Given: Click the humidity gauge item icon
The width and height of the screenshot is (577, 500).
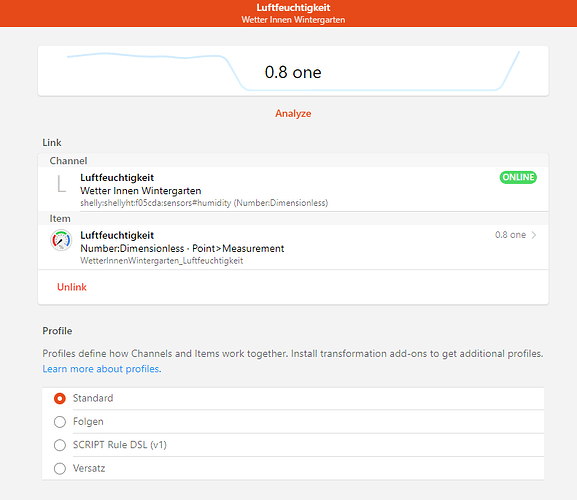Looking at the screenshot, I should [61, 240].
